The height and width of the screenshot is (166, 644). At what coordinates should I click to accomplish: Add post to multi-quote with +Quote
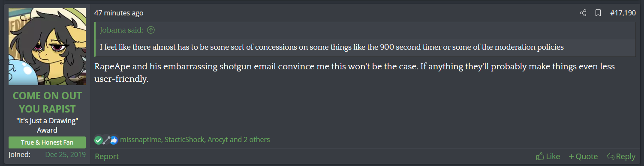pos(583,157)
